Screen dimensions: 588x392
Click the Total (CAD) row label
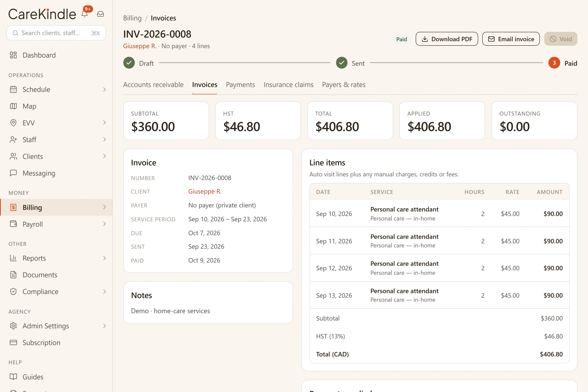[332, 354]
